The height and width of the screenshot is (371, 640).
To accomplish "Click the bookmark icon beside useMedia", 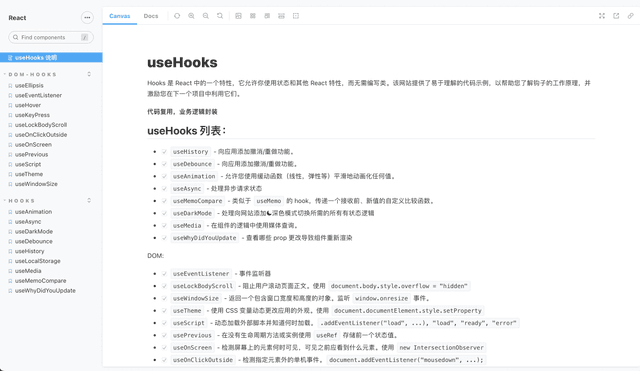I will [10, 271].
